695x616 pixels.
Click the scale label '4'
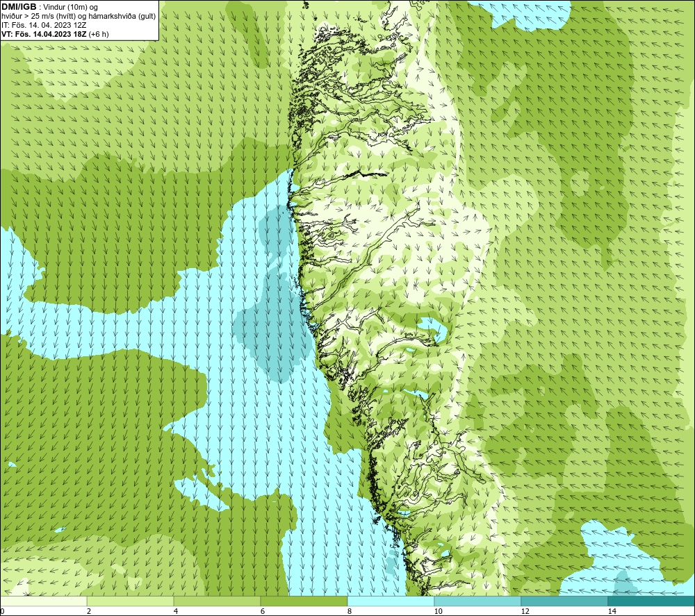176,612
